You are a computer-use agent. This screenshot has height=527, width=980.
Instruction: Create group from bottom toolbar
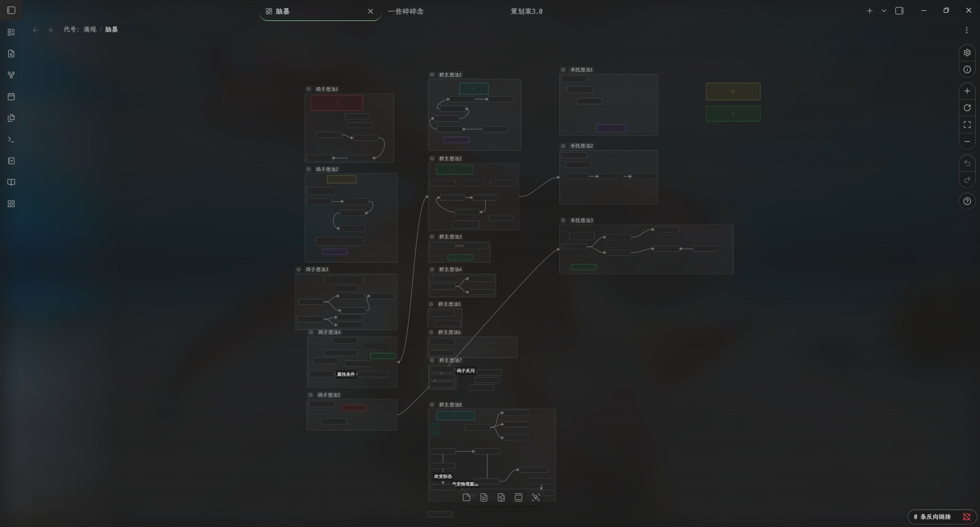[536, 497]
